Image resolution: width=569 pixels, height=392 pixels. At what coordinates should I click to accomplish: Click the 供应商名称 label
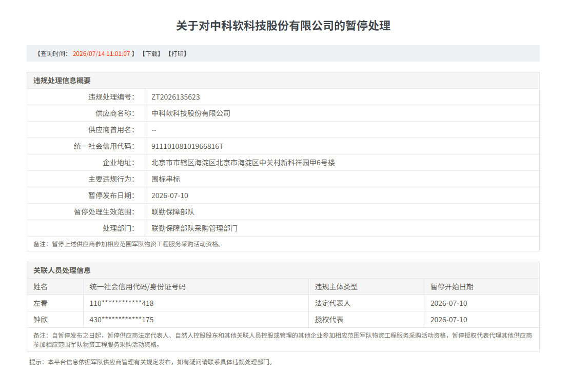(114, 113)
